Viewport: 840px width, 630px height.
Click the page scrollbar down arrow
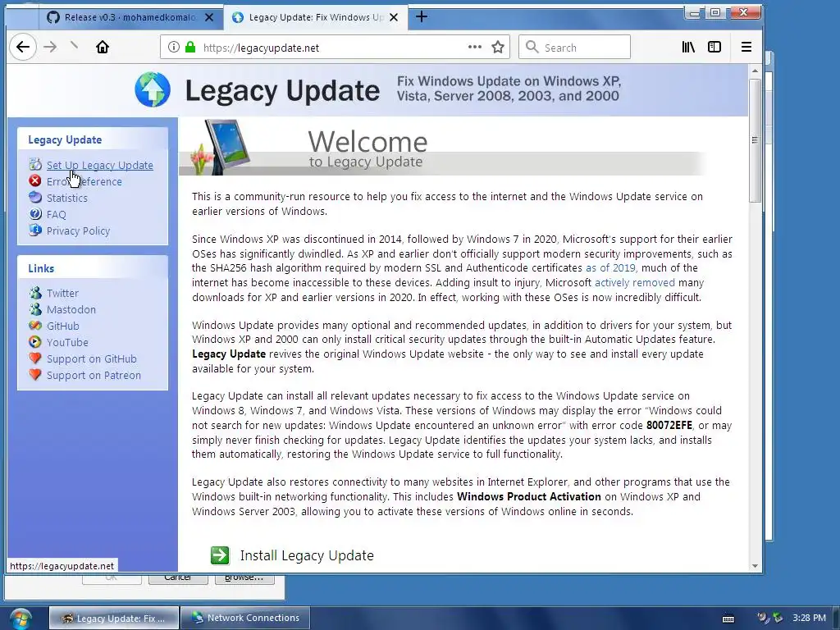tap(755, 566)
